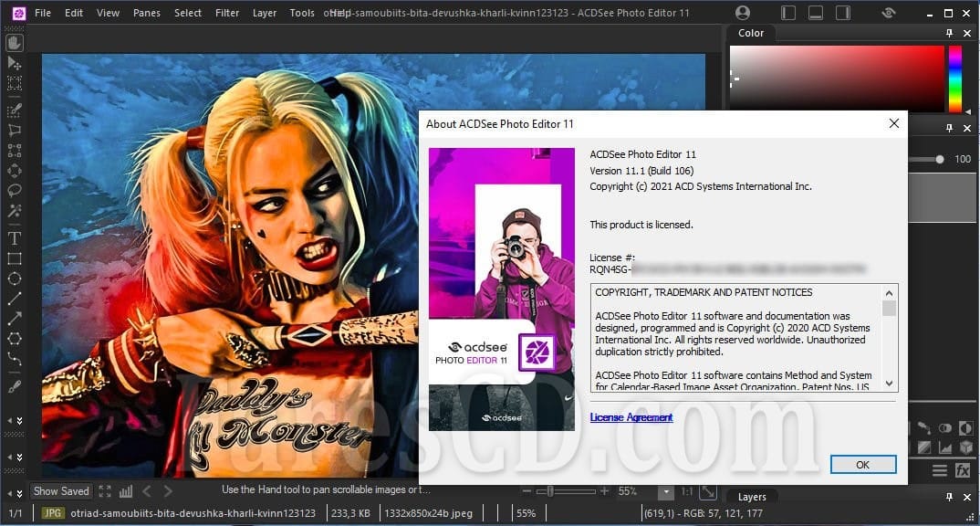Click notices scroll-up arrow in About dialog
980x526 pixels.
point(889,293)
